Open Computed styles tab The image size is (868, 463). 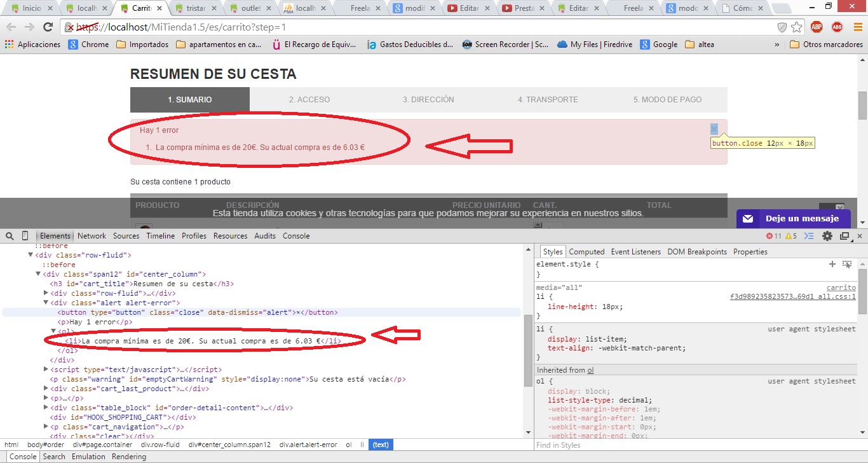(587, 252)
